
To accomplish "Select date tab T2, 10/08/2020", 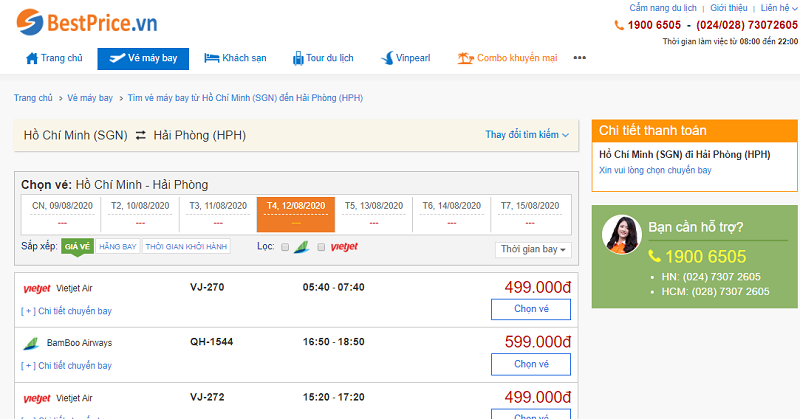I will coord(140,214).
